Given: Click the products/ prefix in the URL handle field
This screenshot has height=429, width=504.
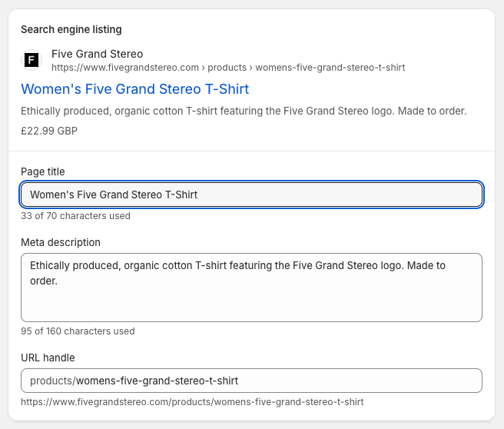Looking at the screenshot, I should [51, 381].
